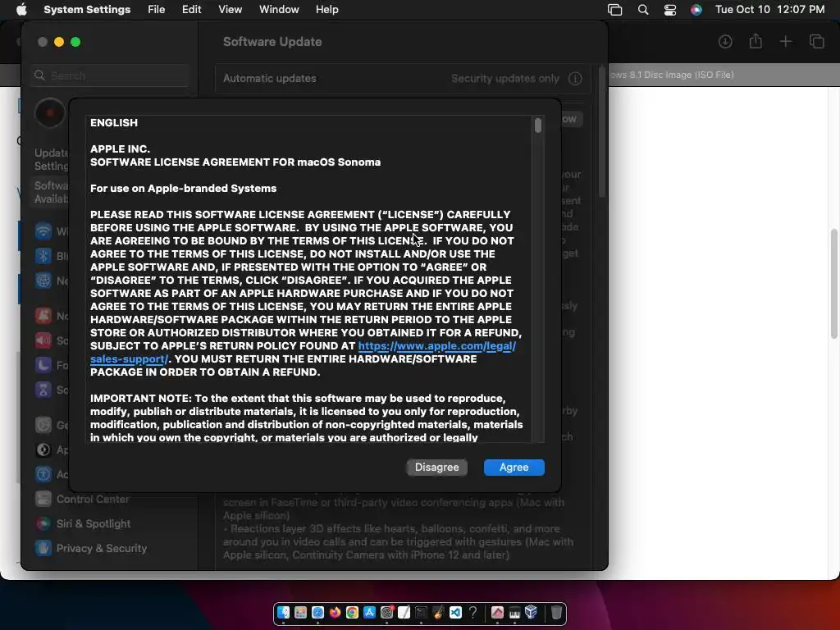Image resolution: width=840 pixels, height=630 pixels.
Task: Open the View menu
Action: [230, 10]
